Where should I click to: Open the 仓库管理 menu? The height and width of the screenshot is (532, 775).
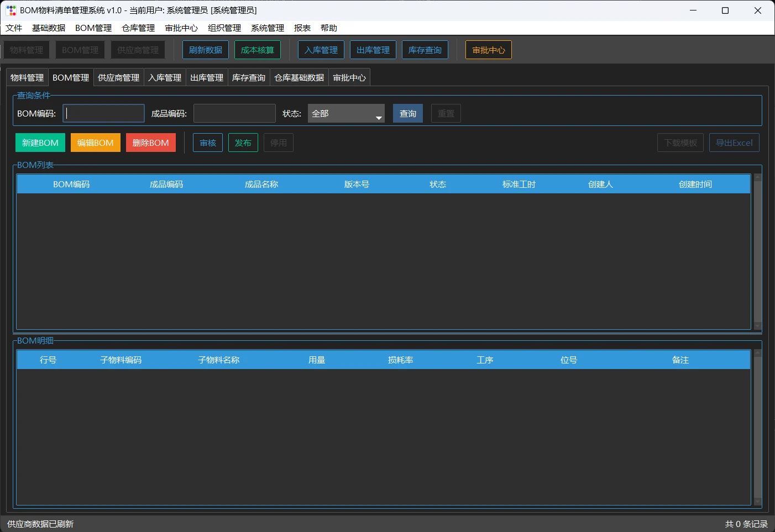[x=138, y=28]
